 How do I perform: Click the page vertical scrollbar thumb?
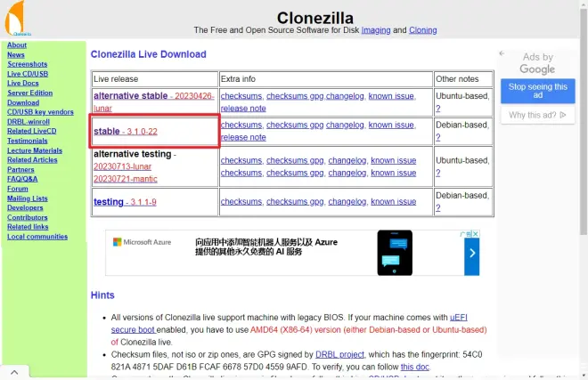click(x=584, y=122)
